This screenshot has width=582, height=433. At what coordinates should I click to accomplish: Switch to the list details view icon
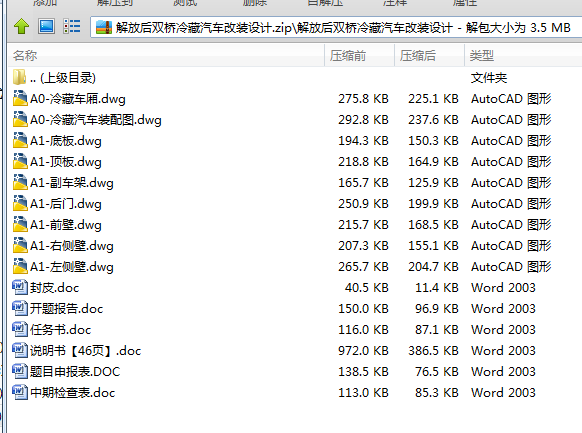[72, 26]
